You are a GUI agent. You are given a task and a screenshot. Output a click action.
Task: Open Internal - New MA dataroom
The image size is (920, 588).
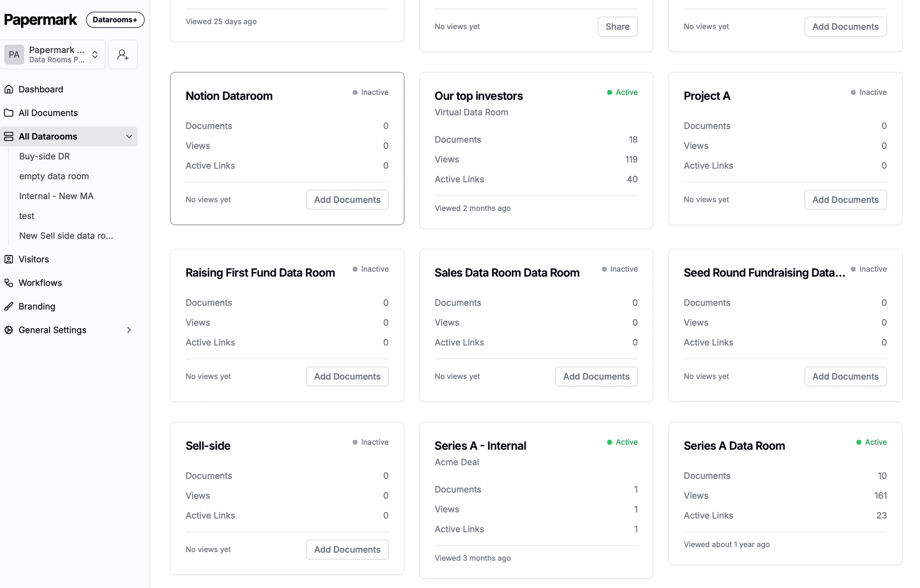(x=56, y=196)
